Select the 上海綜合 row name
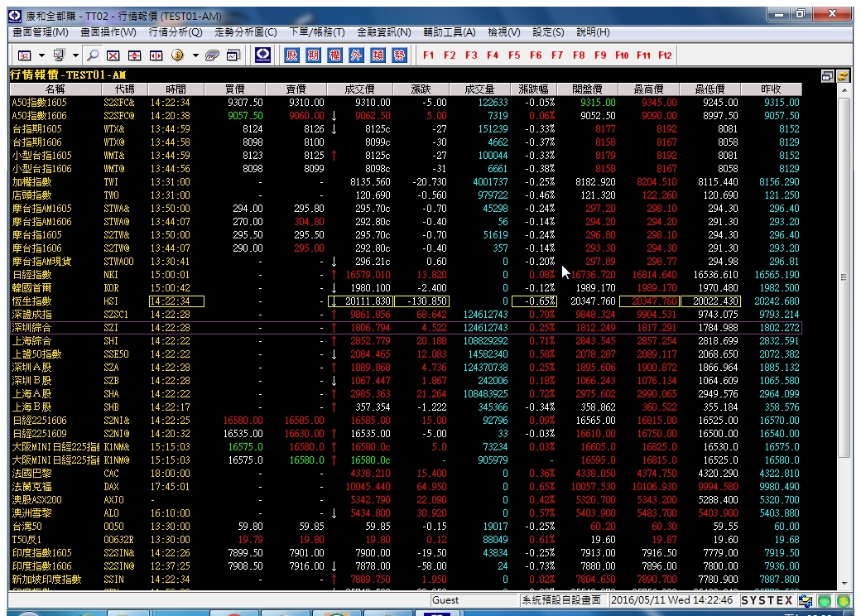This screenshot has height=616, width=861. click(31, 341)
